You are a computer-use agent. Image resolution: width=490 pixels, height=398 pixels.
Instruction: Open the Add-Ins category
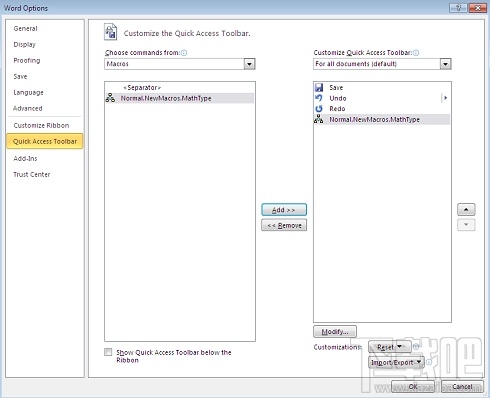(25, 158)
